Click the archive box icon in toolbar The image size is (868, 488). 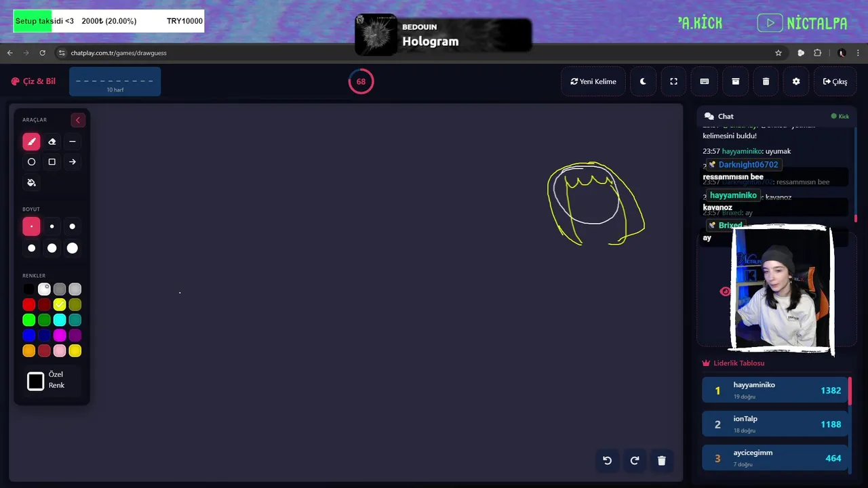[x=735, y=81]
